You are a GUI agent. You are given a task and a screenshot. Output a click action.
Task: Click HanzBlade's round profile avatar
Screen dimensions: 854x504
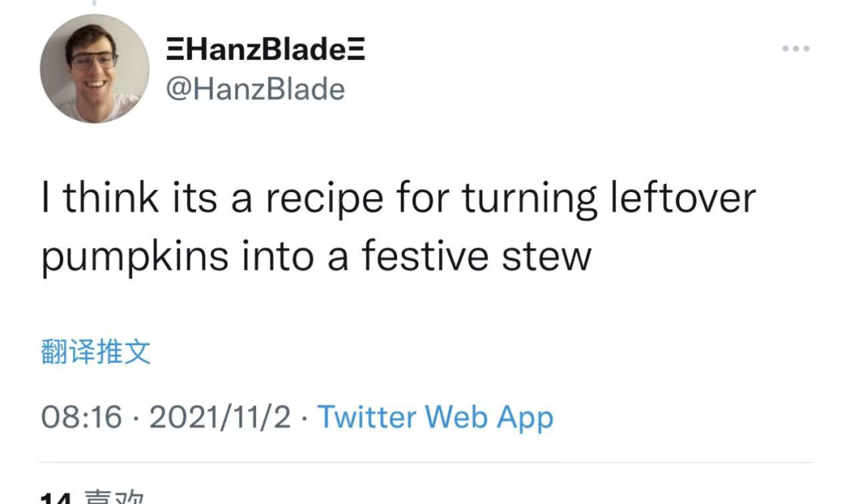click(94, 69)
